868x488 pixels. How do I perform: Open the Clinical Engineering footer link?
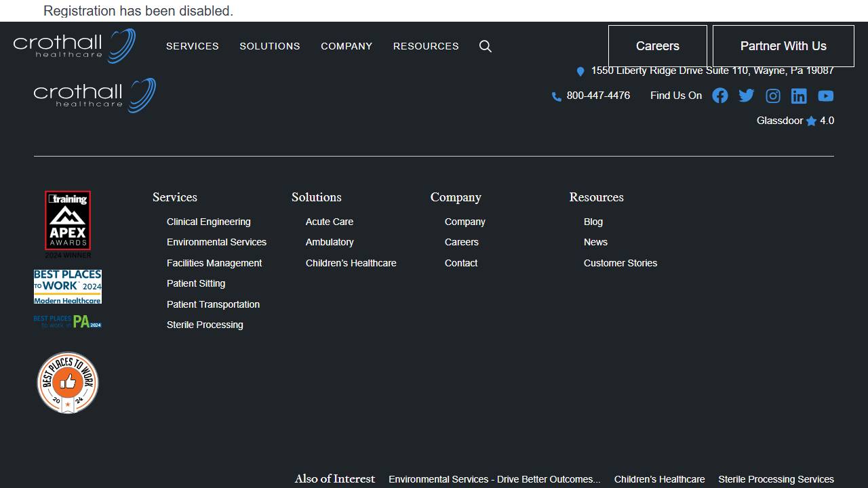pos(209,222)
